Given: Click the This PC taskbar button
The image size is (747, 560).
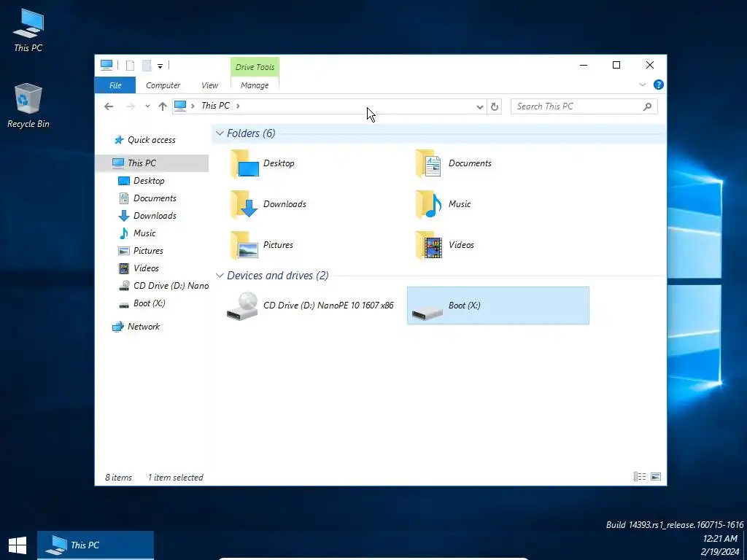Looking at the screenshot, I should click(96, 545).
